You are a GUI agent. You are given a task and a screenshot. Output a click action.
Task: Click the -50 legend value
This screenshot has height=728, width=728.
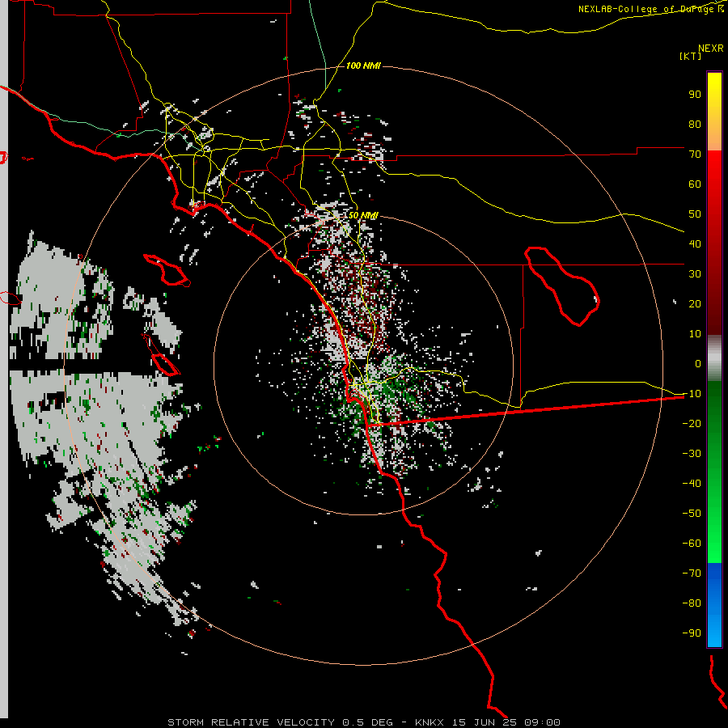[x=692, y=514]
